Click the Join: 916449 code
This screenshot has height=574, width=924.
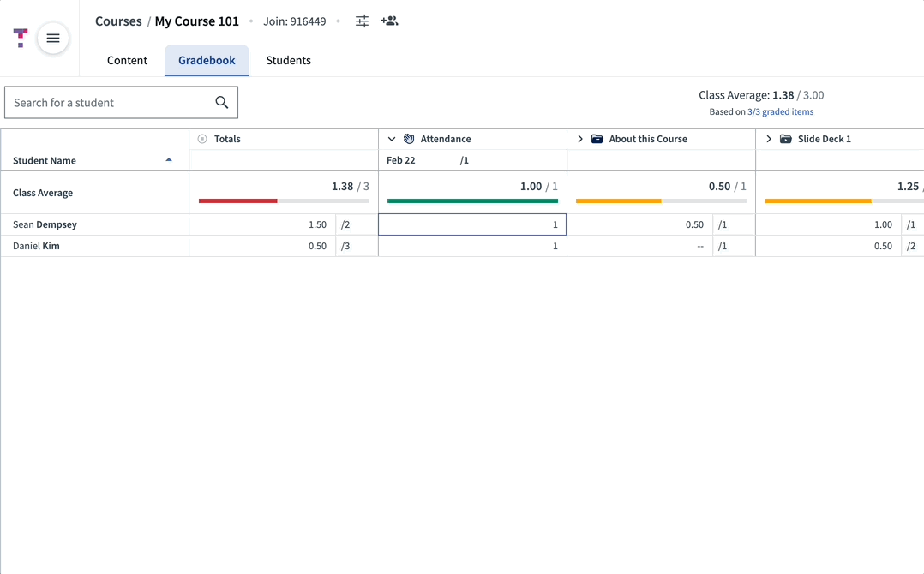click(295, 21)
